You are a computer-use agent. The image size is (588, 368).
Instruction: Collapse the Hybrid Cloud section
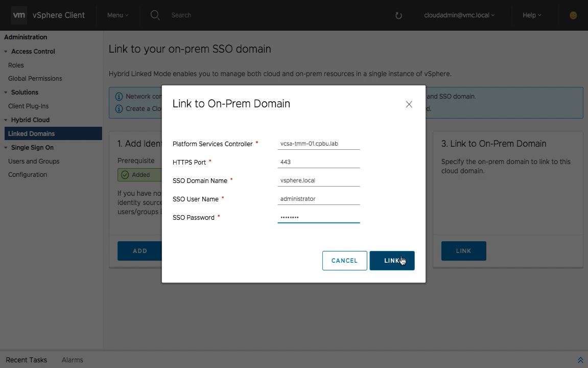pos(6,120)
